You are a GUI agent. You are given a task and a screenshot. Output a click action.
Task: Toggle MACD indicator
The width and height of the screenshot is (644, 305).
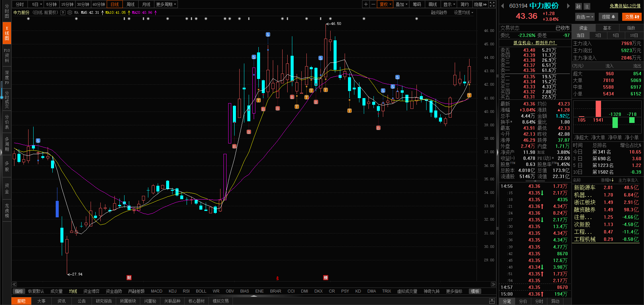tap(156, 291)
